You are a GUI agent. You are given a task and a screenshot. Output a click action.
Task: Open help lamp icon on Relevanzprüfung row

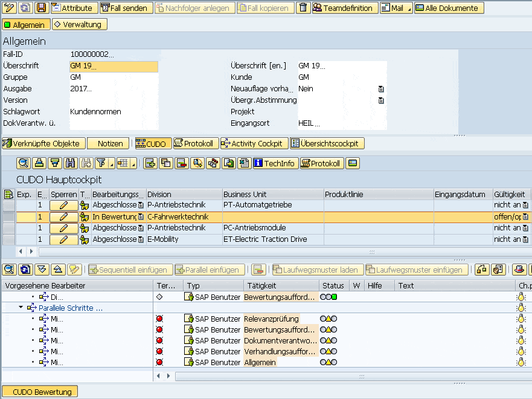tap(521, 319)
